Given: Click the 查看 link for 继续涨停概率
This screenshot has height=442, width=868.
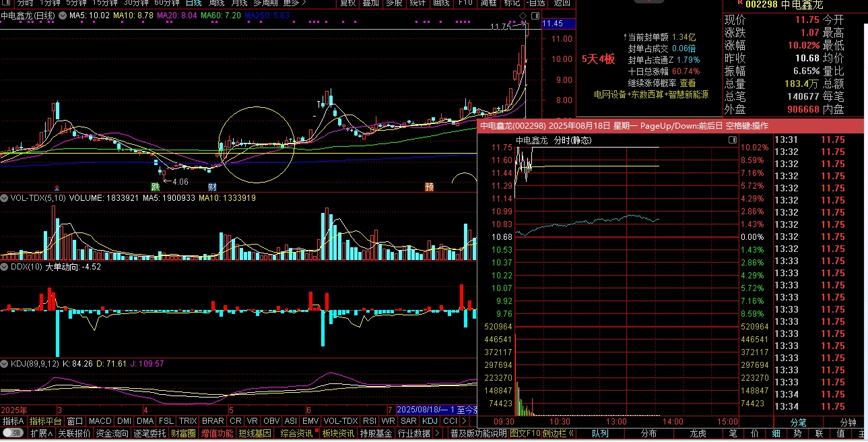Looking at the screenshot, I should (688, 83).
